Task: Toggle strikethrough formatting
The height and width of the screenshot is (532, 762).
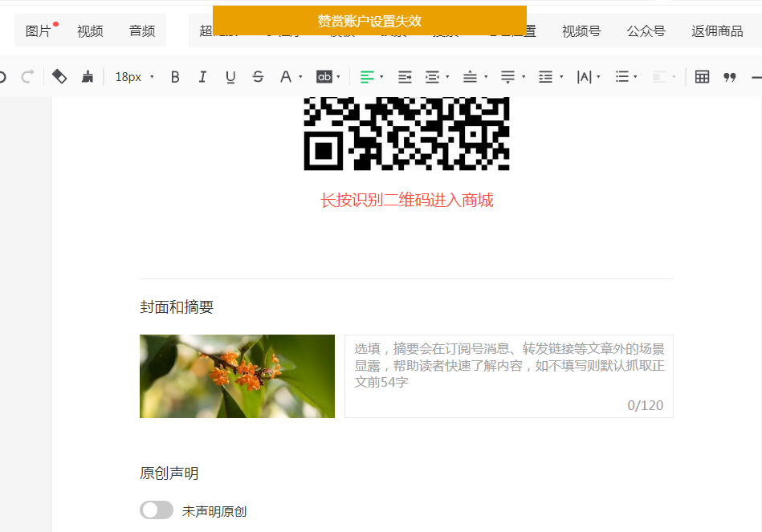Action: [x=258, y=77]
